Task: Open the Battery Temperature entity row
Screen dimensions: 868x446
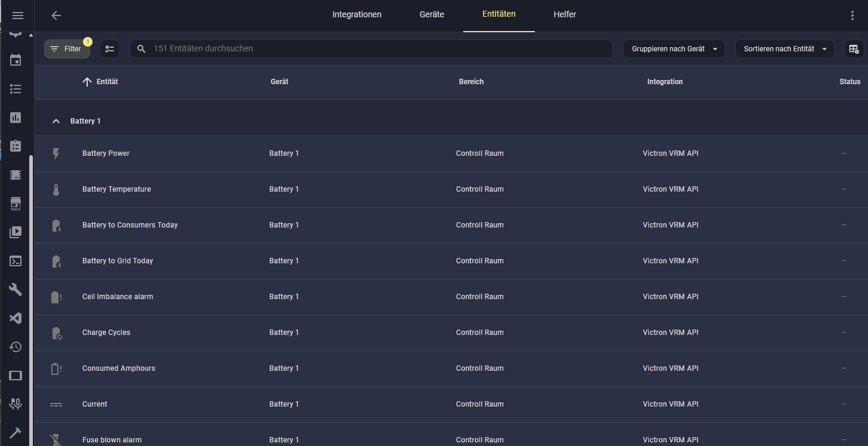Action: tap(116, 189)
